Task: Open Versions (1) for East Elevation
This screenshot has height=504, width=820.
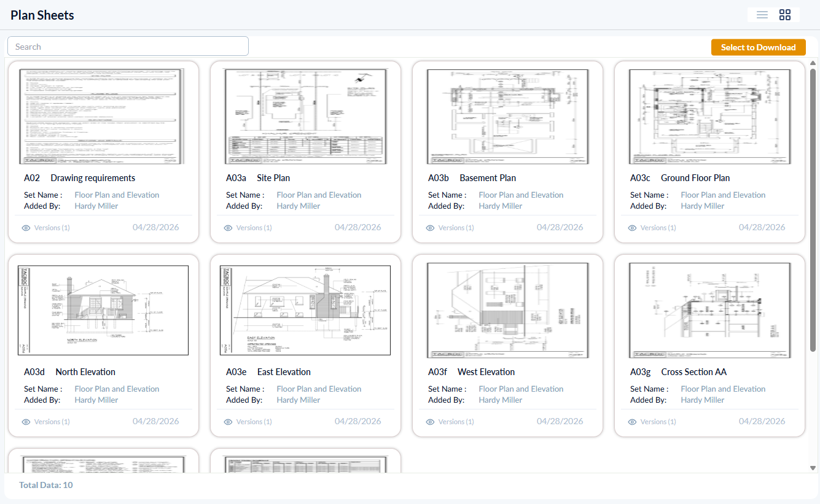Action: (254, 422)
